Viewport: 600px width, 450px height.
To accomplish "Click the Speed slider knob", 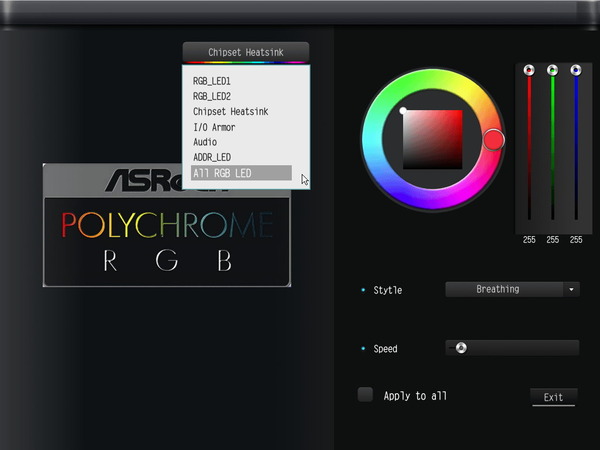I will click(x=460, y=348).
